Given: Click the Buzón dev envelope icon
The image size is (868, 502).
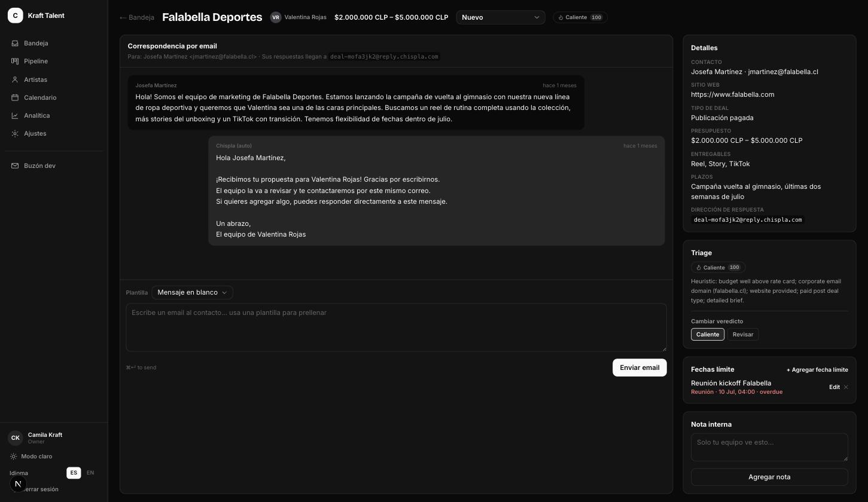Looking at the screenshot, I should 15,166.
